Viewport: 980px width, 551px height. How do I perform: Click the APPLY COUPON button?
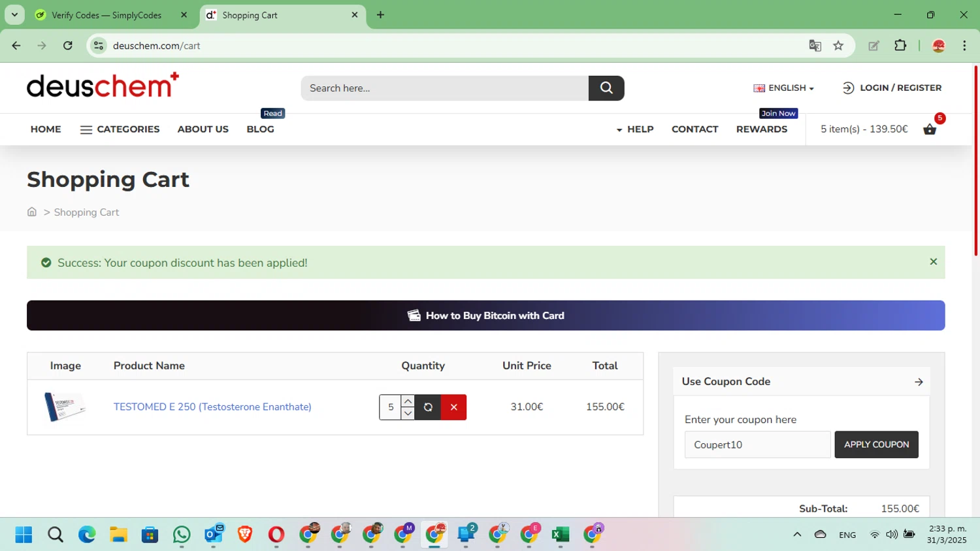pyautogui.click(x=876, y=444)
